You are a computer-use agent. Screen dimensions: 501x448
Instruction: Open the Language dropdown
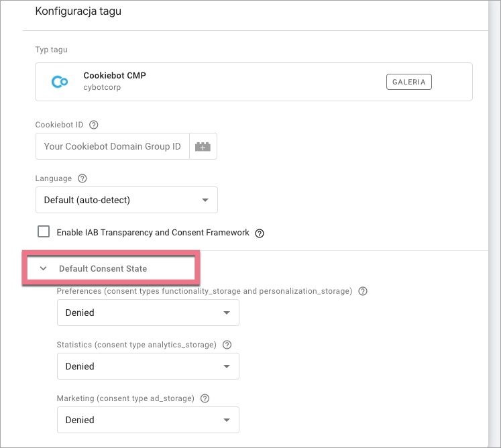tap(126, 200)
